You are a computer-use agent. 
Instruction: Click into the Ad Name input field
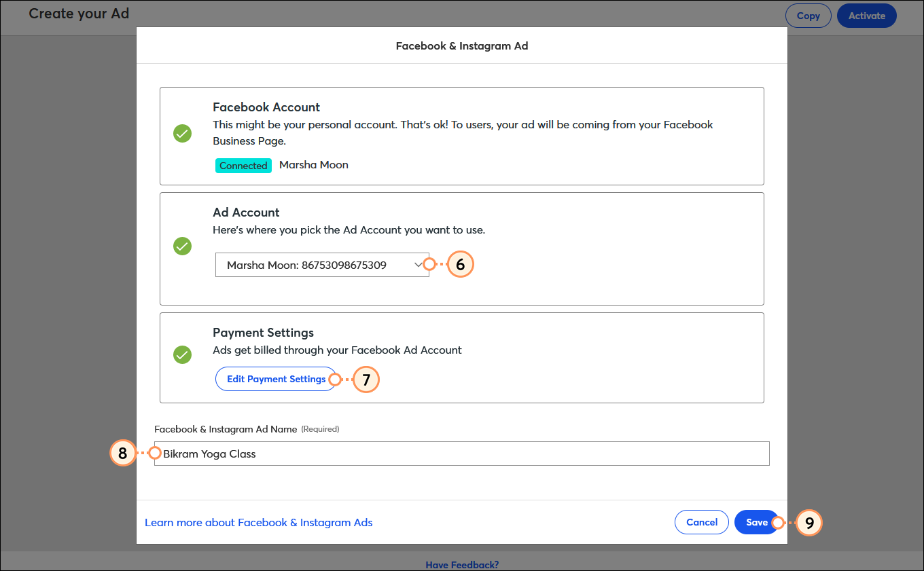tap(462, 454)
